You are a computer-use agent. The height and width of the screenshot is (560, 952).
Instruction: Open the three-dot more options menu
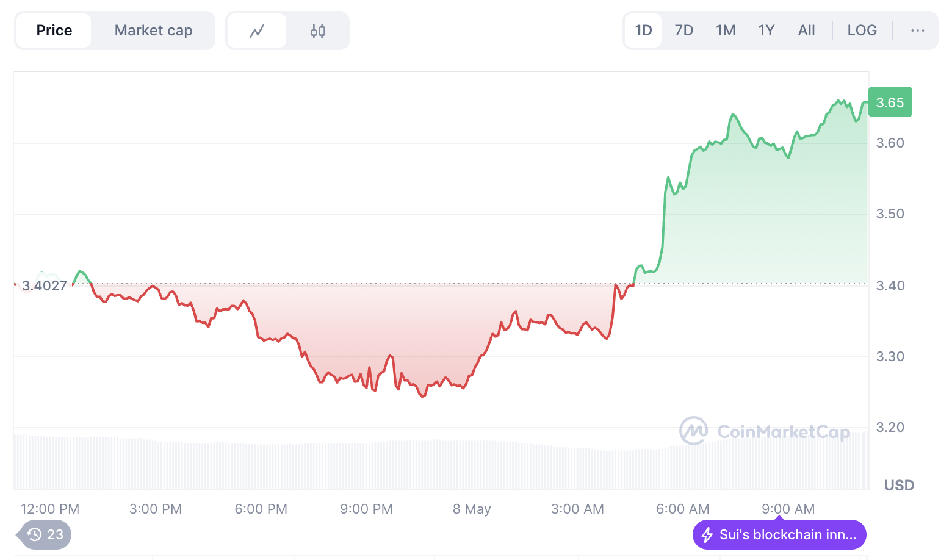coord(917,31)
